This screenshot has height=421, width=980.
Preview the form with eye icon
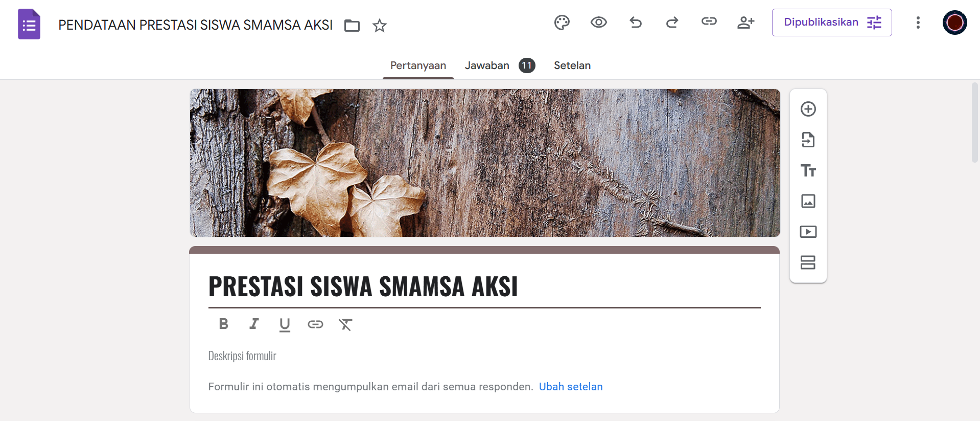coord(598,23)
